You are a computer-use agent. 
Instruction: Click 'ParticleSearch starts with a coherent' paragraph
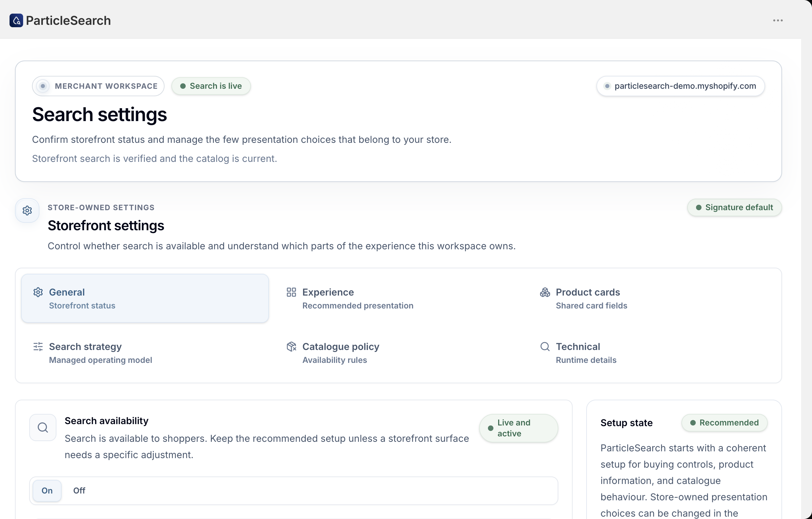coord(684,481)
